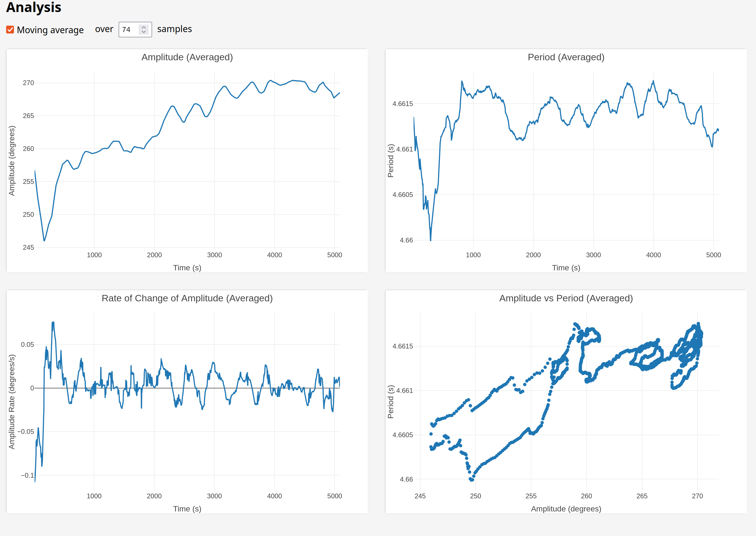Select the Rate of Change of Amplitude title
This screenshot has height=536, width=756.
tap(187, 298)
